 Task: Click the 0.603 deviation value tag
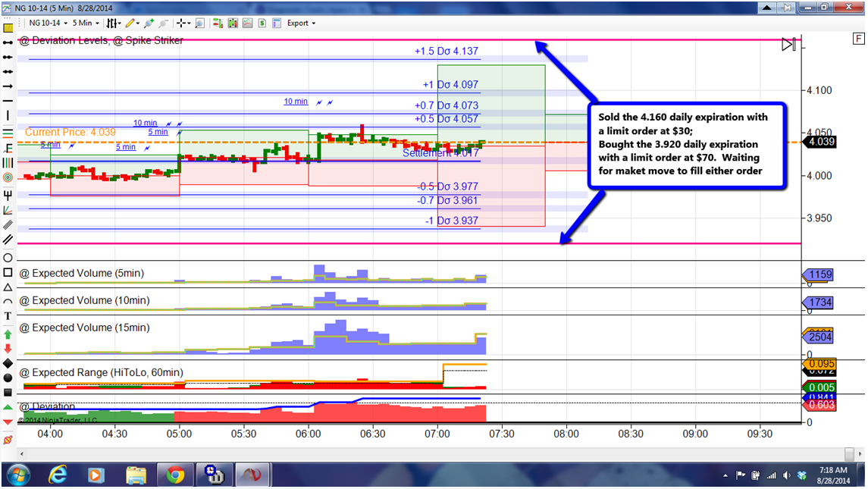point(821,405)
